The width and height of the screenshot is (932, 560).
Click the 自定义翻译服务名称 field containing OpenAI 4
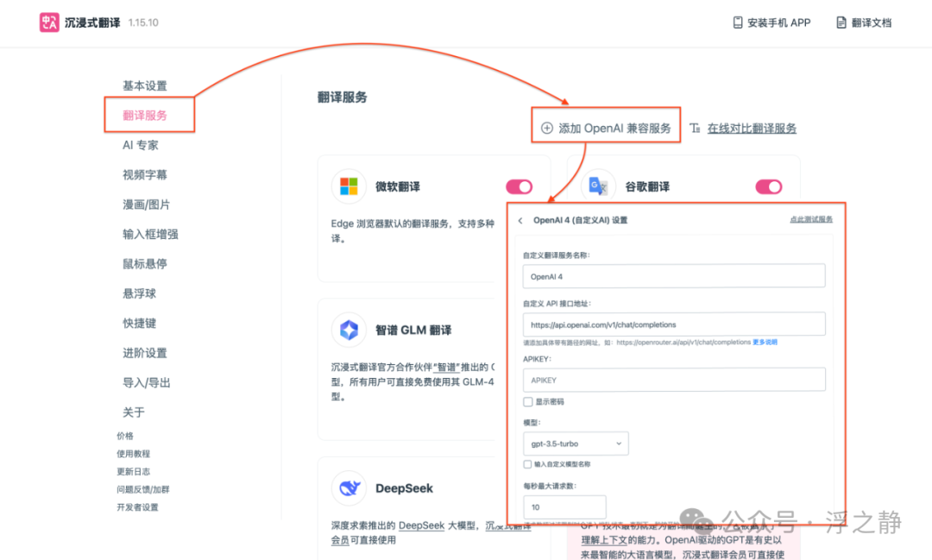click(674, 276)
